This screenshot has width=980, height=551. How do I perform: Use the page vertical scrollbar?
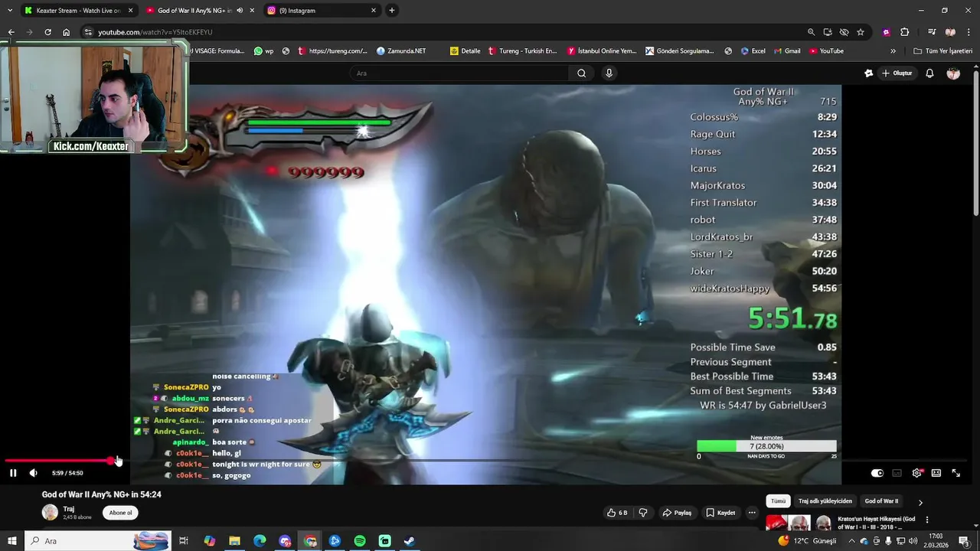(975, 143)
